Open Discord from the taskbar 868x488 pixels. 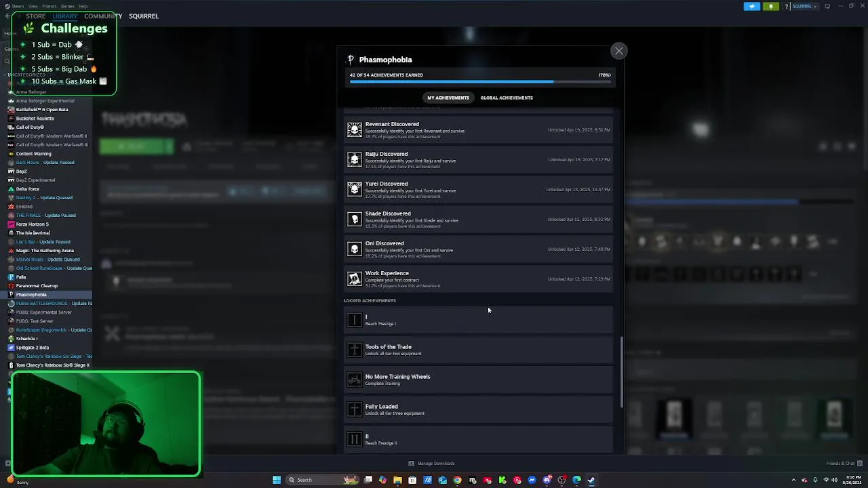[547, 480]
